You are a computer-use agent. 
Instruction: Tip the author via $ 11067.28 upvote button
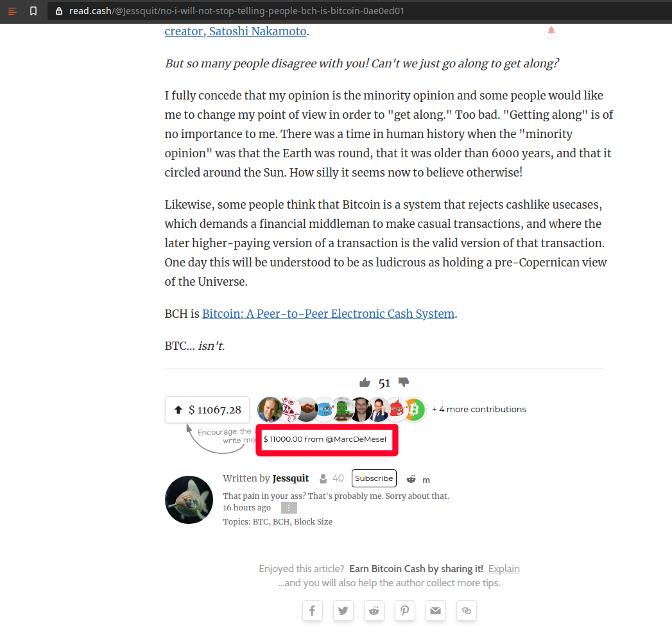207,410
